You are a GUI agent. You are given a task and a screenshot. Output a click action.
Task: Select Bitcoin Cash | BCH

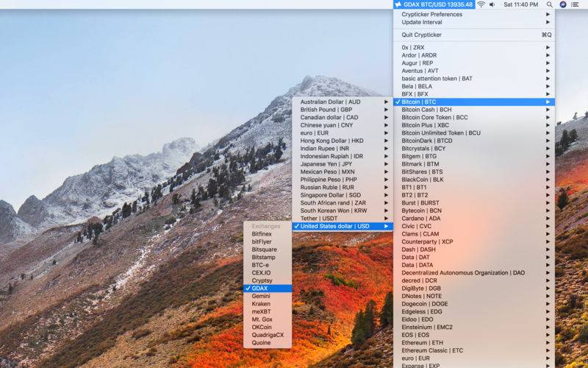click(474, 110)
